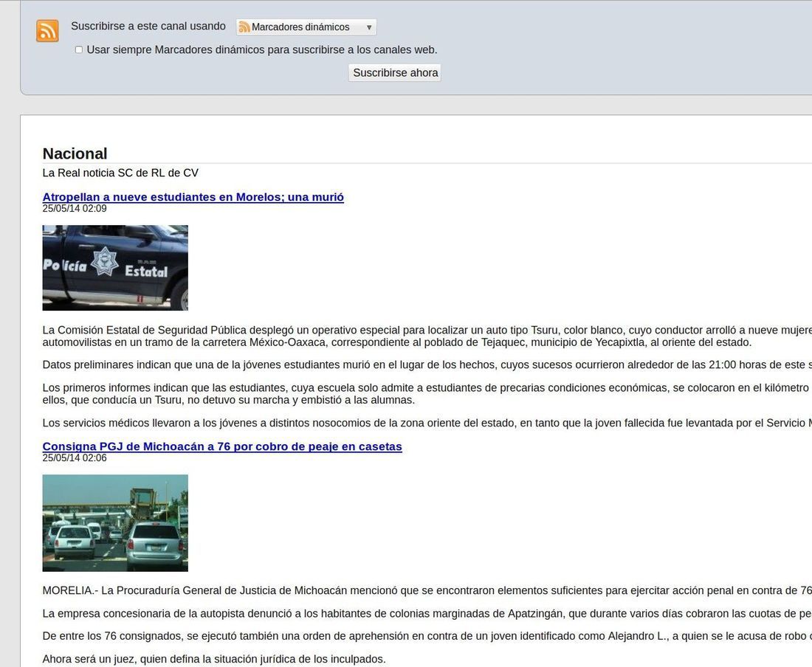Click the paragraph starting Los servicios médicos llevaron
The width and height of the screenshot is (812, 667).
(x=427, y=423)
